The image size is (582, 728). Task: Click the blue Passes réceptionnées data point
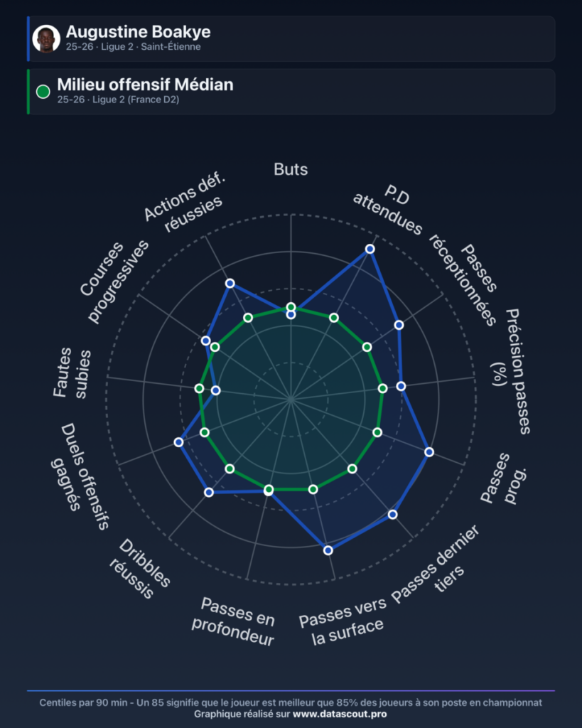click(x=399, y=325)
